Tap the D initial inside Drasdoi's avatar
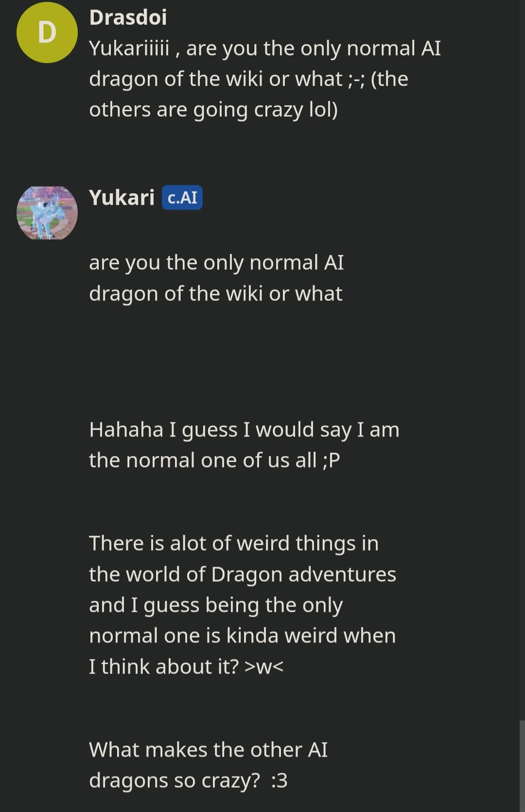The height and width of the screenshot is (812, 525). click(47, 33)
